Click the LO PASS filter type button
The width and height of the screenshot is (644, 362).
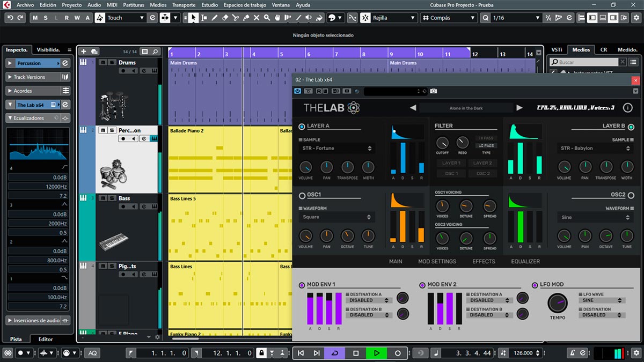(x=486, y=146)
